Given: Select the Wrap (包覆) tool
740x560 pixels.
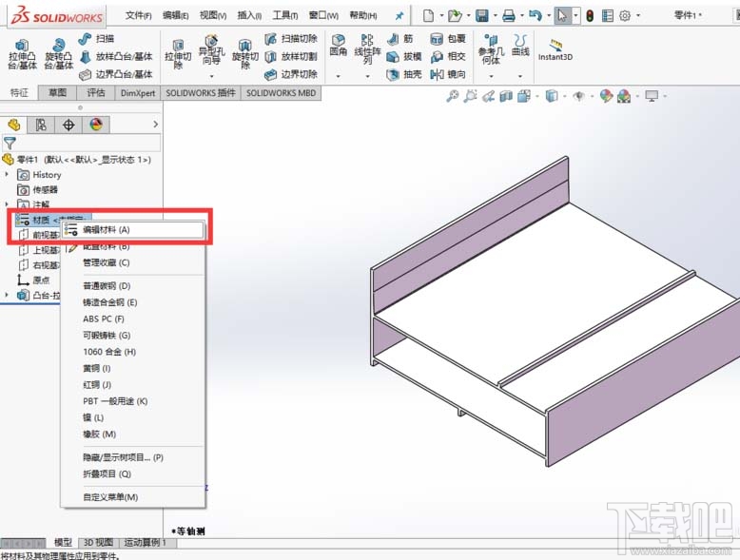Looking at the screenshot, I should click(448, 39).
